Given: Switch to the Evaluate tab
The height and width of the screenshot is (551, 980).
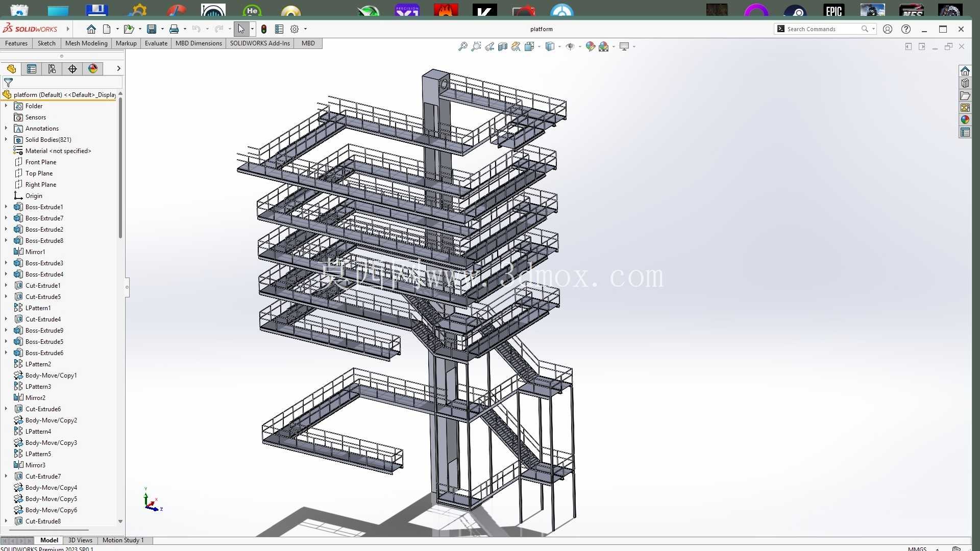Looking at the screenshot, I should [156, 43].
